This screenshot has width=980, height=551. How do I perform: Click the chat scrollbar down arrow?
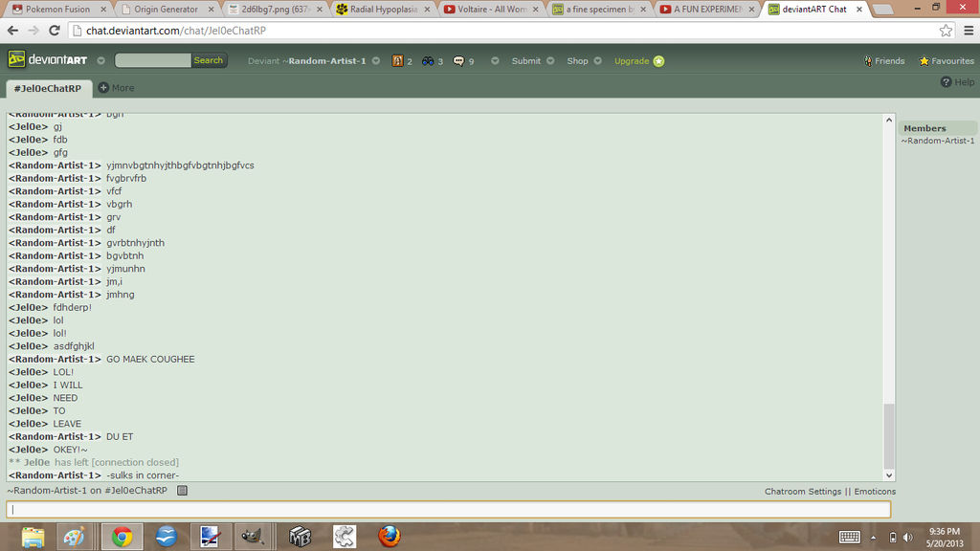pos(889,475)
